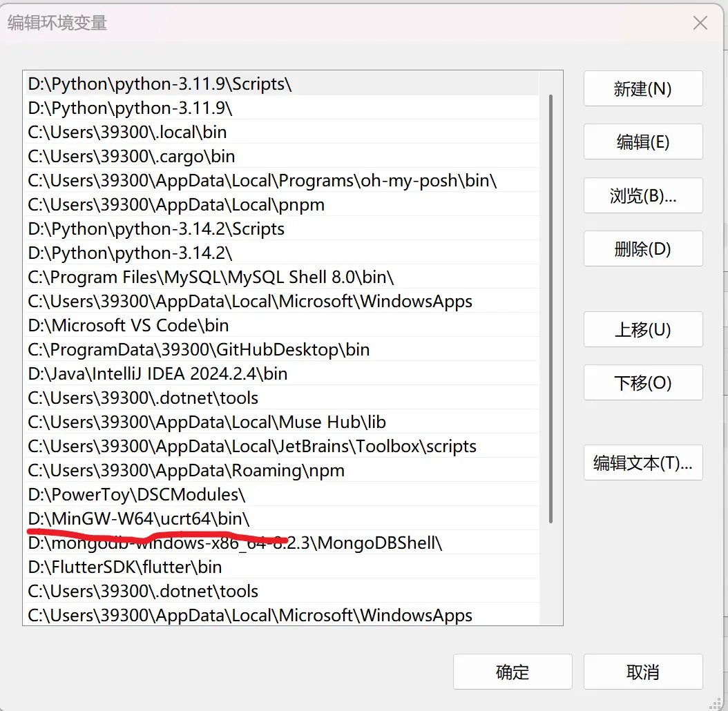The width and height of the screenshot is (728, 711).
Task: Select the D:\Python\python-3.11.9\ entry
Action: [282, 108]
